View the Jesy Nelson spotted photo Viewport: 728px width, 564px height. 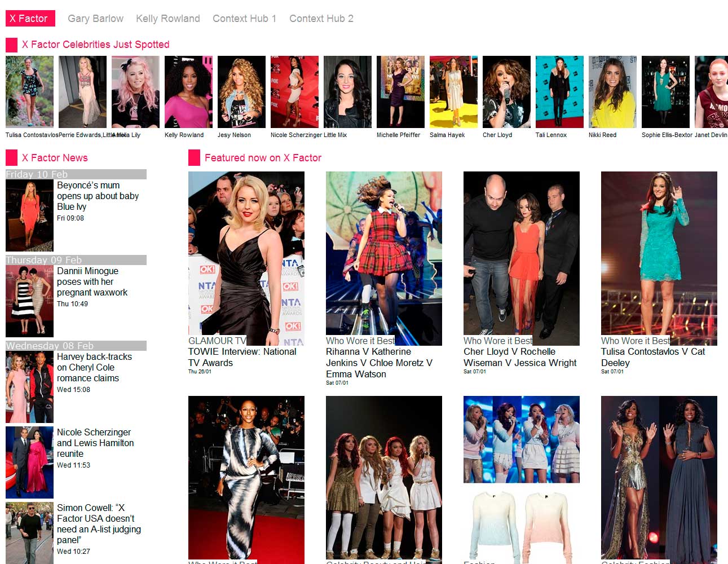point(241,92)
